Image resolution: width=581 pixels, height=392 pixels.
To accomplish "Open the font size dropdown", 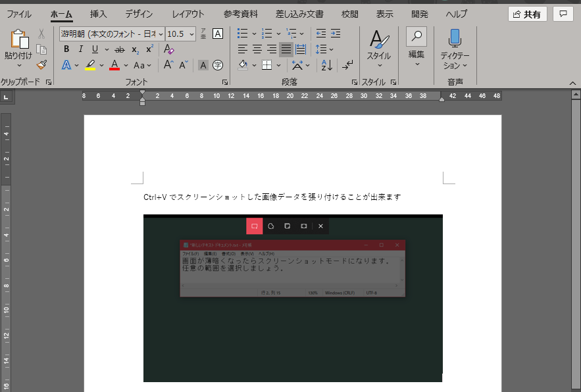I will coord(191,34).
